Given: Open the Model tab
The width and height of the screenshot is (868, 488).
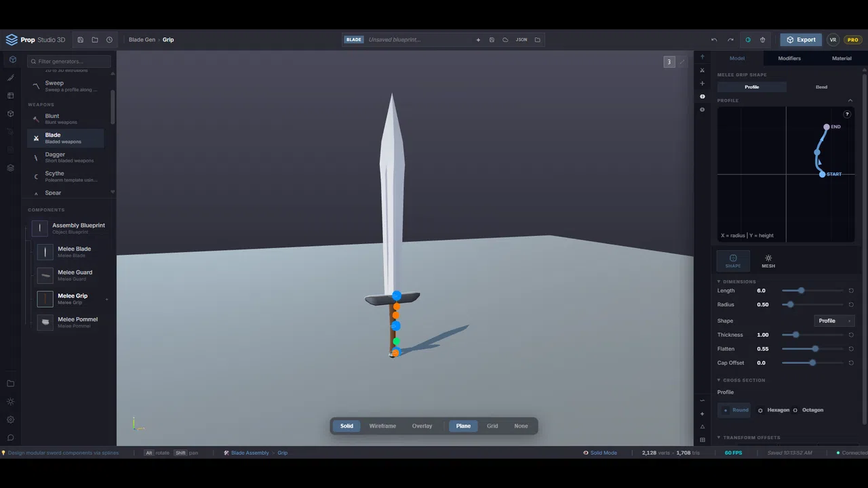Looking at the screenshot, I should point(736,58).
